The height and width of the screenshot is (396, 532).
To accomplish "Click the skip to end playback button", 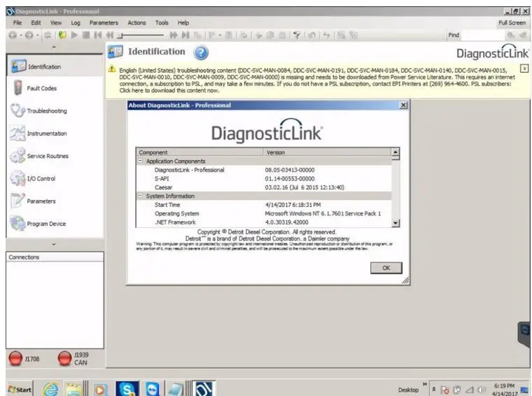I will 185,35.
